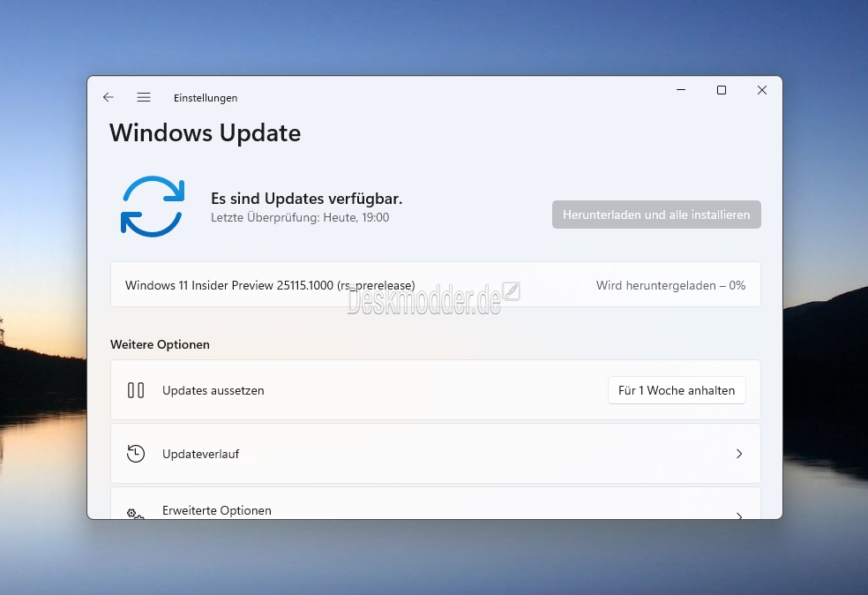The width and height of the screenshot is (868, 595).
Task: Click the Wird heruntergeladen 0% progress status
Action: (671, 285)
